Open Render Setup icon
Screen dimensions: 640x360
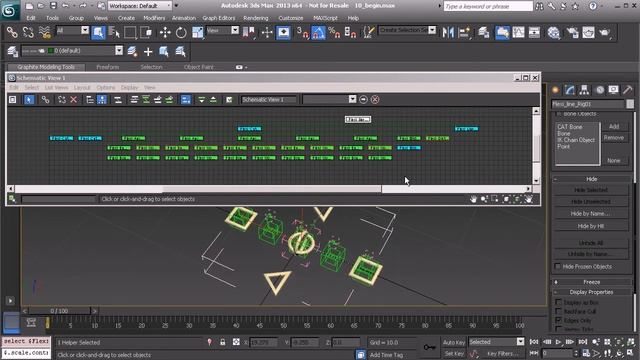point(572,32)
